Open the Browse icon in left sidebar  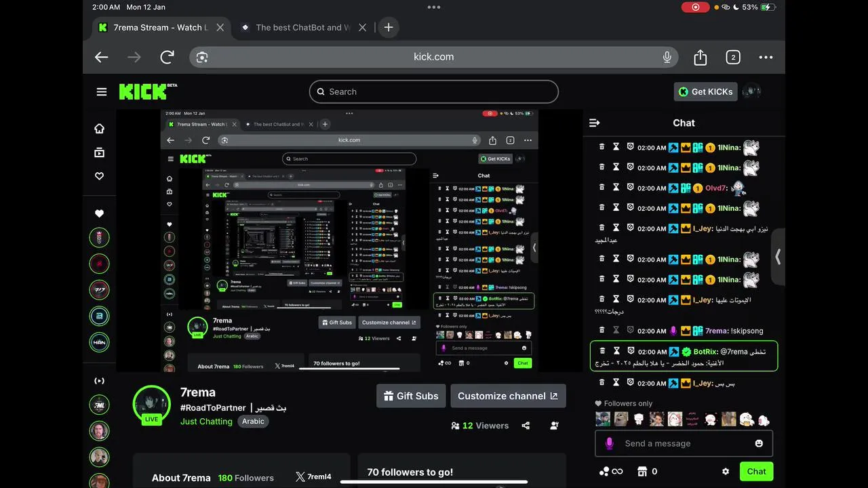(99, 152)
